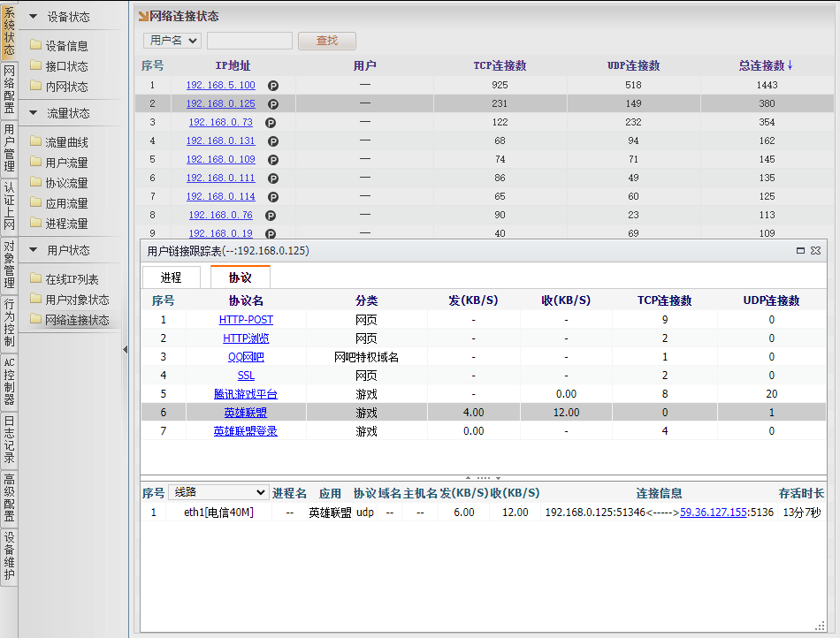Close the 用户链接跟踪表 panel

pyautogui.click(x=815, y=251)
